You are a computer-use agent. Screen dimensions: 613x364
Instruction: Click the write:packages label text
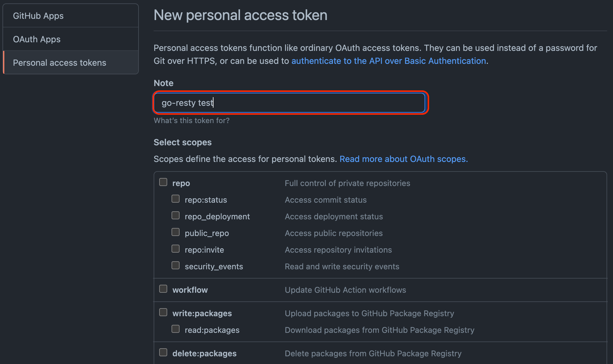202,313
